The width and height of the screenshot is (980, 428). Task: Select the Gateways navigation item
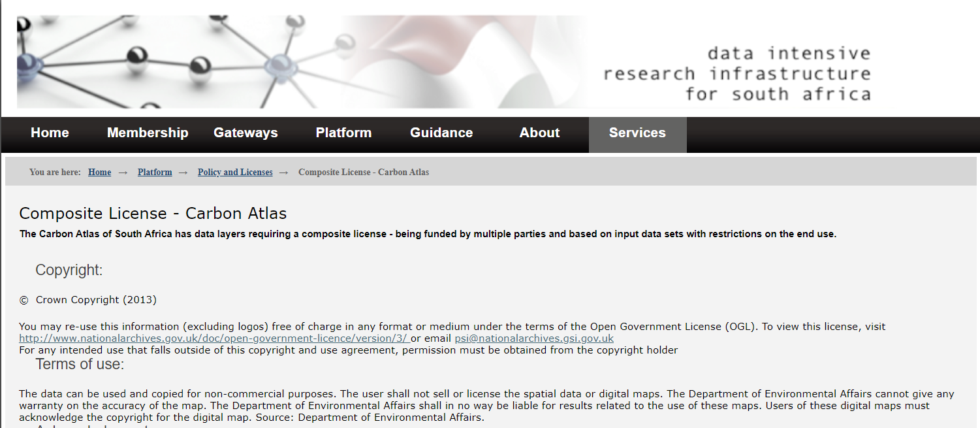tap(245, 133)
